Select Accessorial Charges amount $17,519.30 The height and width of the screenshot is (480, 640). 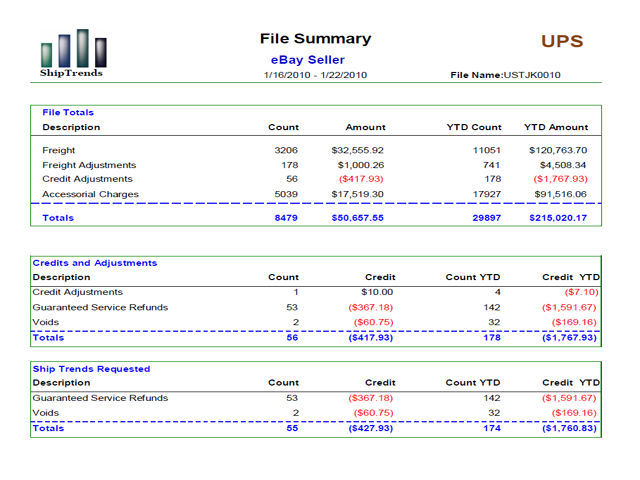point(358,194)
